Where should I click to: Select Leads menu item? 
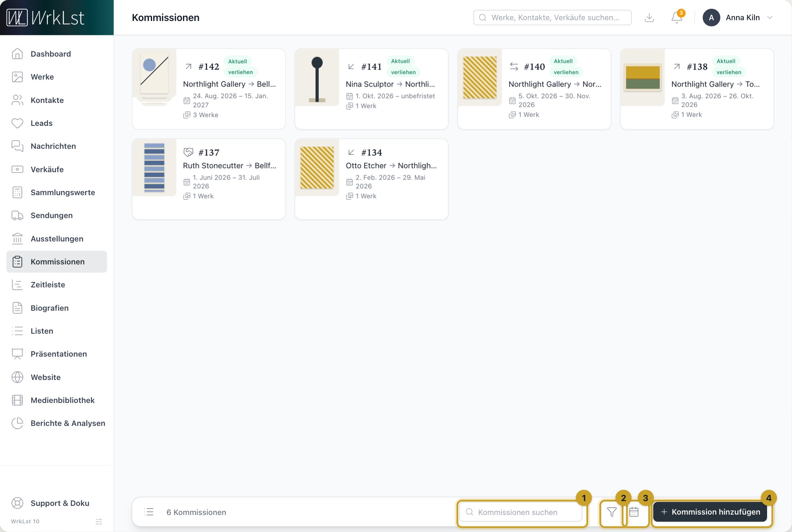(57, 123)
